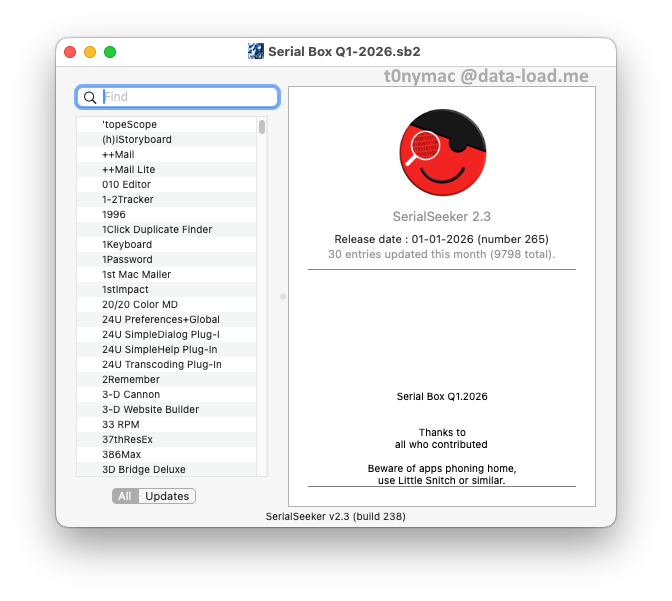Select the 24U Preferences+Global entry
The width and height of the screenshot is (672, 601).
(x=167, y=319)
